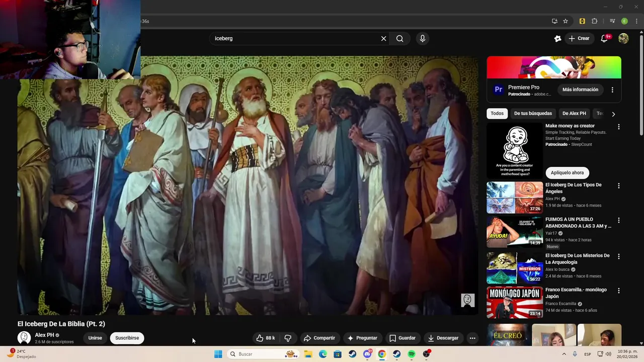Viewport: 644px width, 362px height.
Task: Open FUIMOS A UN PUEBLO thumbnail
Action: [x=515, y=232]
